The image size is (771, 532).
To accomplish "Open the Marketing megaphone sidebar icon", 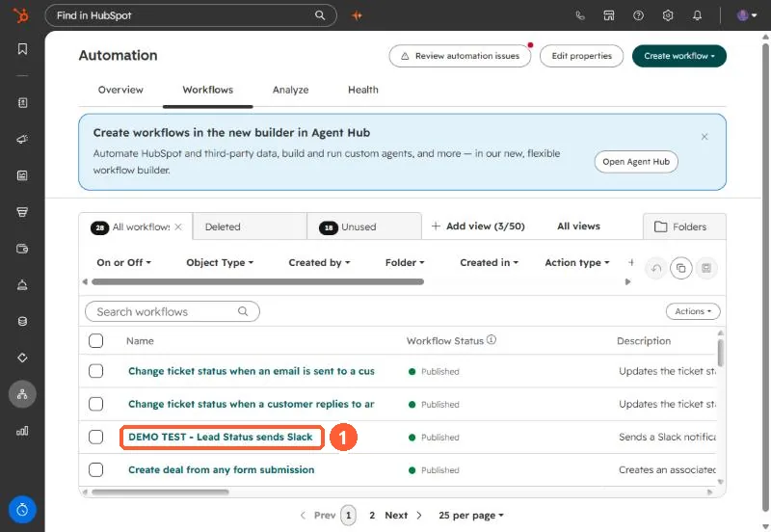I will point(22,139).
